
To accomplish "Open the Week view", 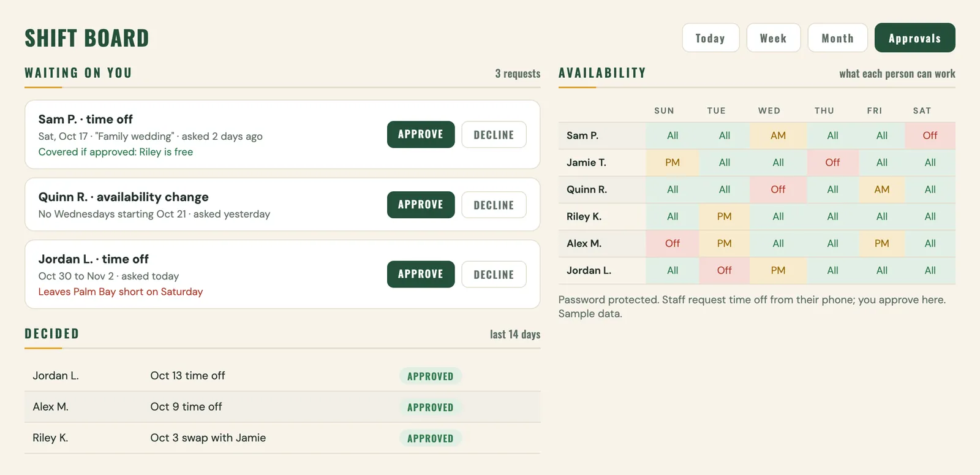I will pos(774,38).
